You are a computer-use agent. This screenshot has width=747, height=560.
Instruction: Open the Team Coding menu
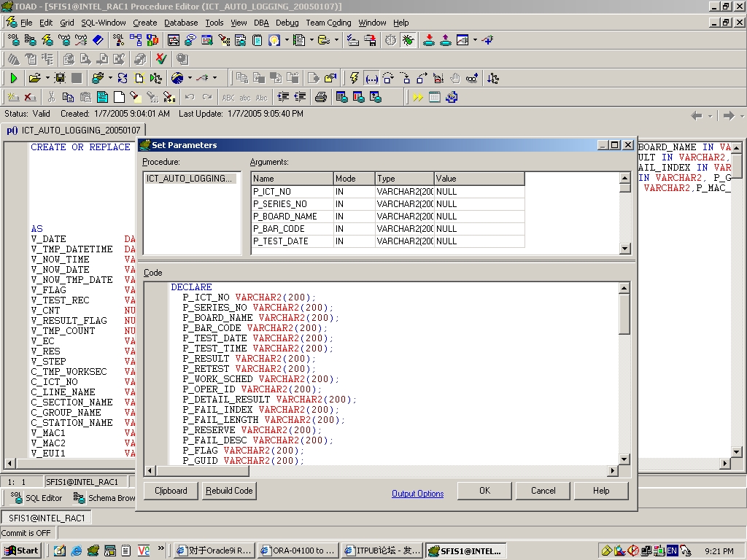pyautogui.click(x=328, y=23)
